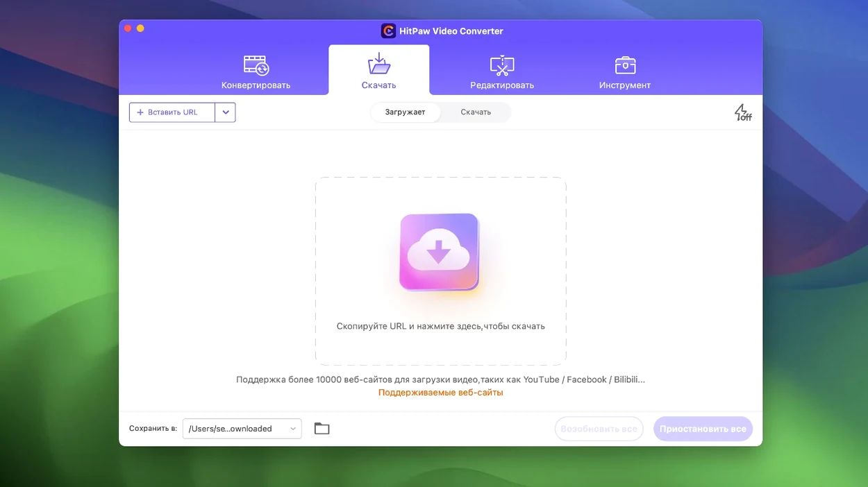Click the Сохранить в: label
868x487 pixels.
tap(153, 429)
